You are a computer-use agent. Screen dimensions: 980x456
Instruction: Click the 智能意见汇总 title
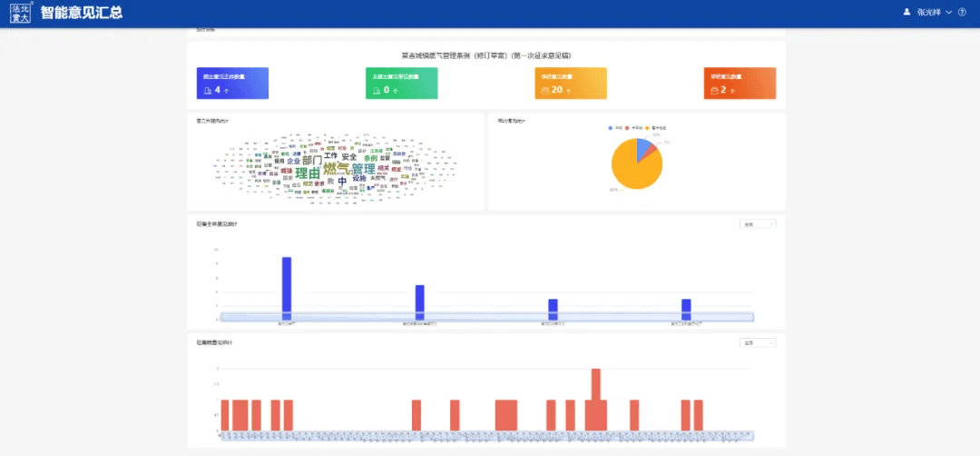coord(82,13)
